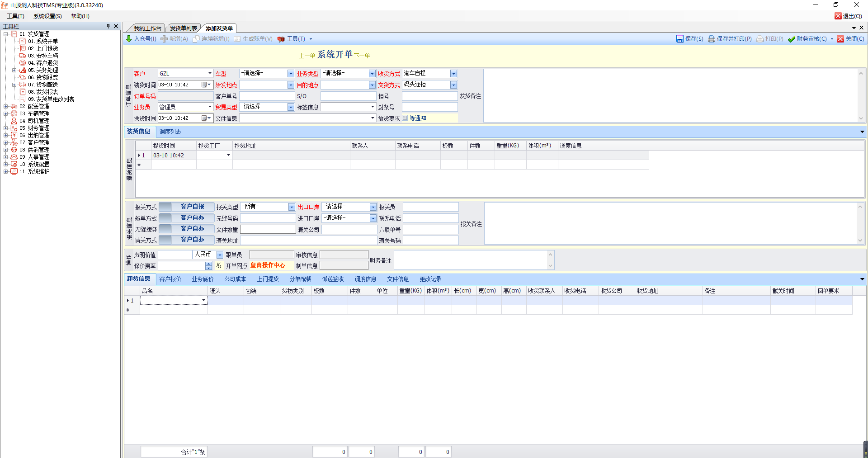Click the red 退出(Q) exit icon
This screenshot has height=458, width=868.
click(x=838, y=16)
